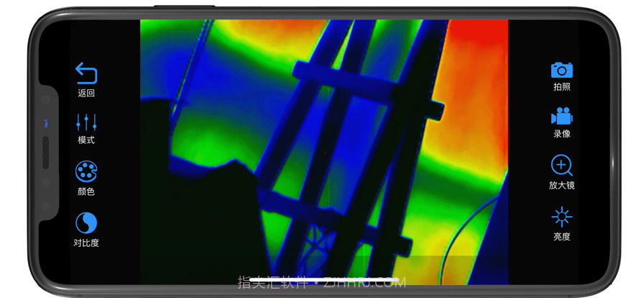Screen dimensions: 644x298
Task: Tap the brightness sun icon
Action: tap(561, 217)
